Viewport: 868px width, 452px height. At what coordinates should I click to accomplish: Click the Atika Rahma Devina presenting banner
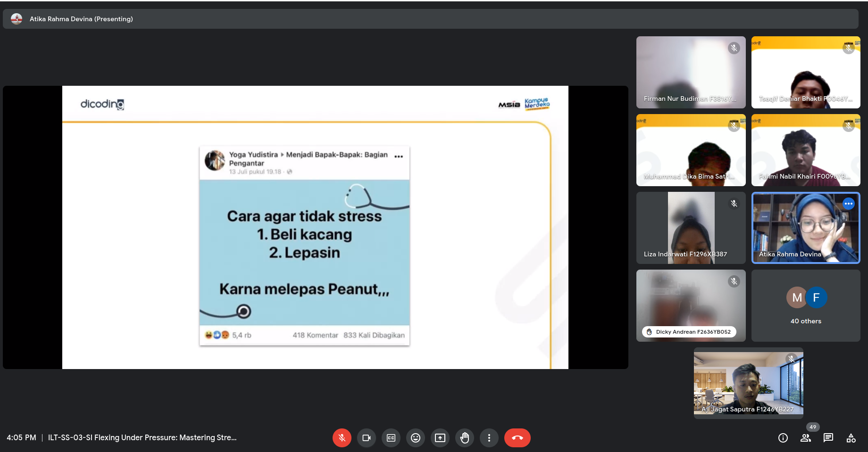(81, 19)
